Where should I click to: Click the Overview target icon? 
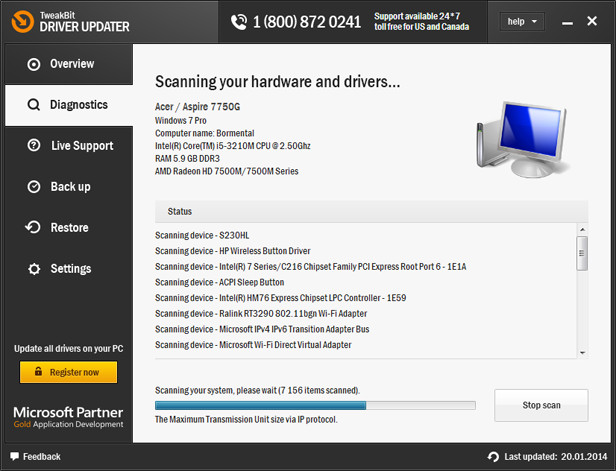point(34,64)
